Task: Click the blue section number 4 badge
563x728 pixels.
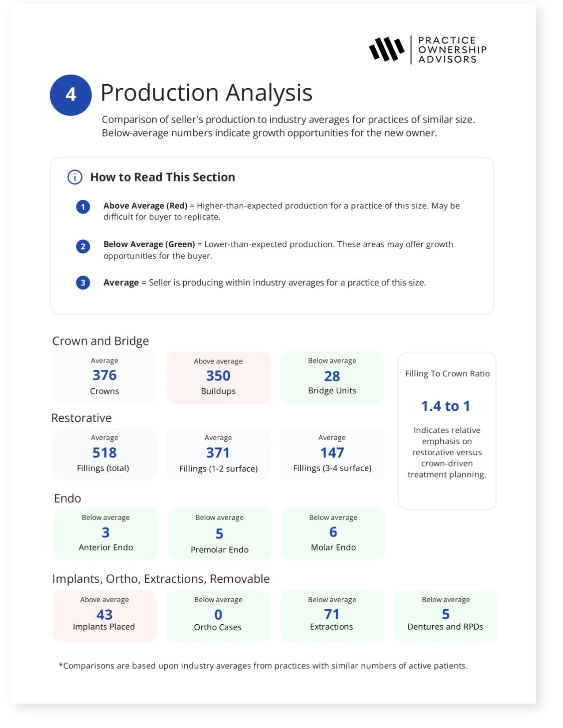Action: coord(71,95)
